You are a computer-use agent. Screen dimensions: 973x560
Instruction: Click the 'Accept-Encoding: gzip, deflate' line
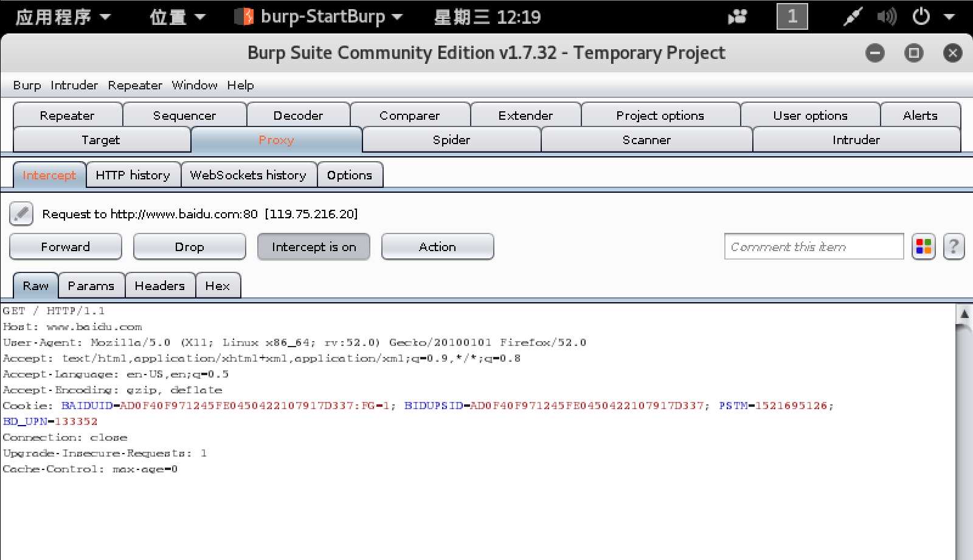(x=113, y=390)
